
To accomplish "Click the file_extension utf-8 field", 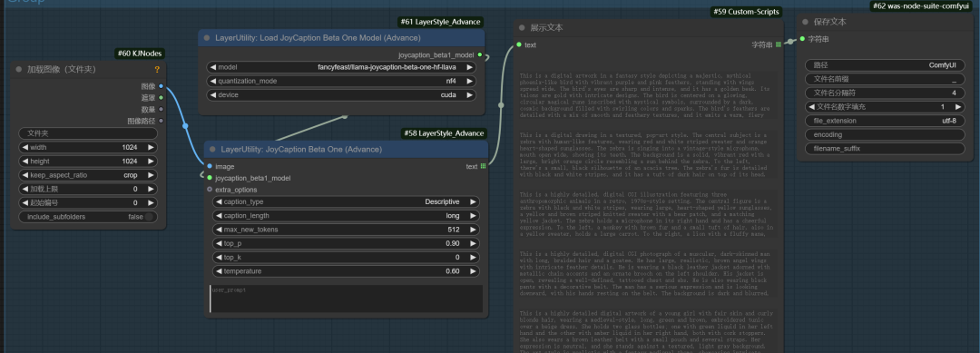I will tap(885, 121).
